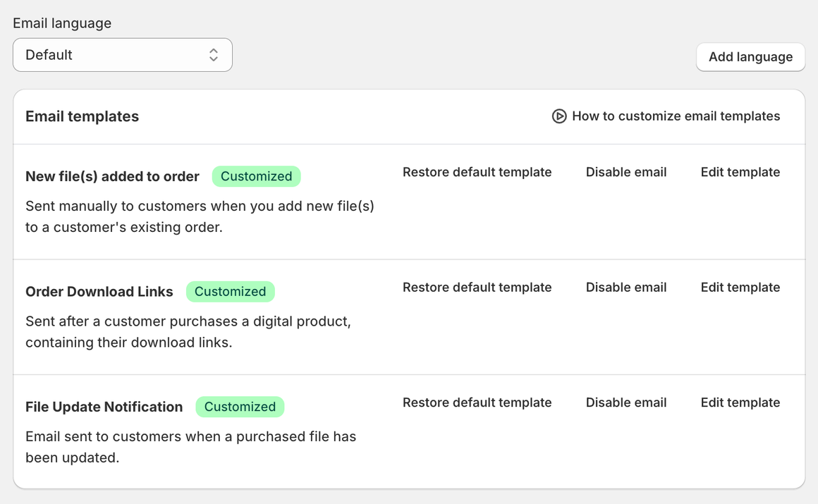
Task: Click the 'Email language' label
Action: point(62,23)
